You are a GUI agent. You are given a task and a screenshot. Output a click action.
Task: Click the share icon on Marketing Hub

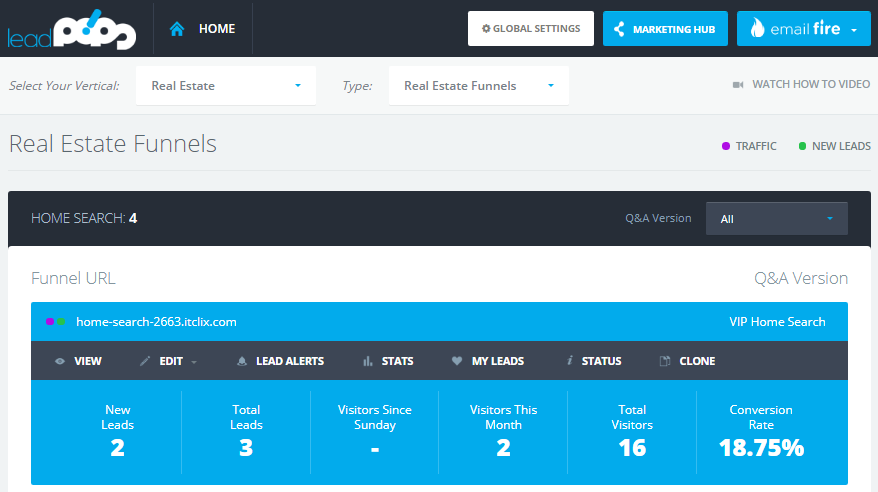[x=619, y=29]
